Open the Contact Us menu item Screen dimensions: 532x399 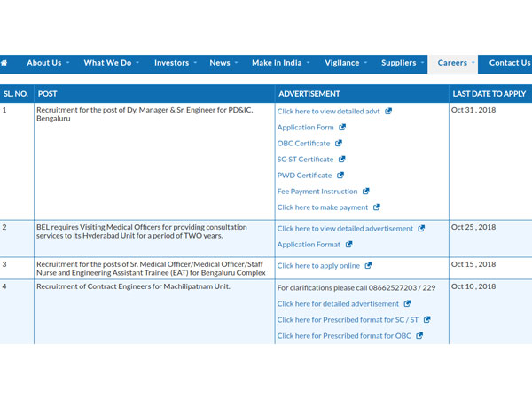click(510, 63)
